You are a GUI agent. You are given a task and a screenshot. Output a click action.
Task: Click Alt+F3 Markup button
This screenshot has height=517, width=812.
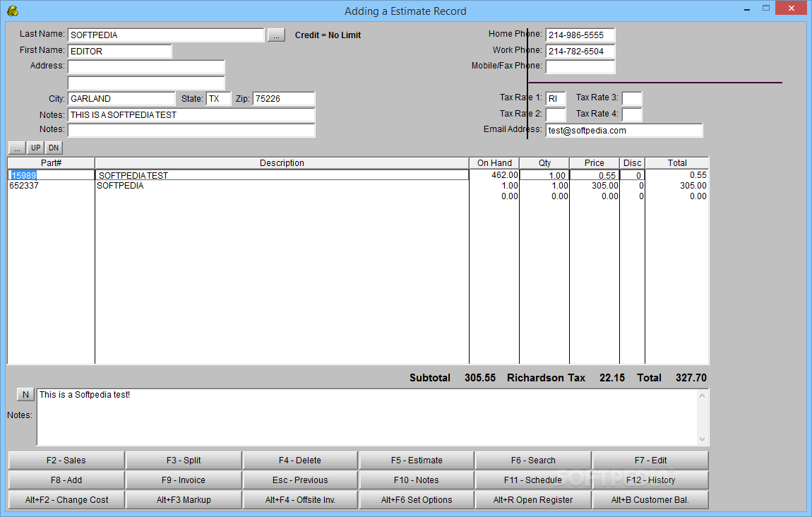click(x=184, y=500)
